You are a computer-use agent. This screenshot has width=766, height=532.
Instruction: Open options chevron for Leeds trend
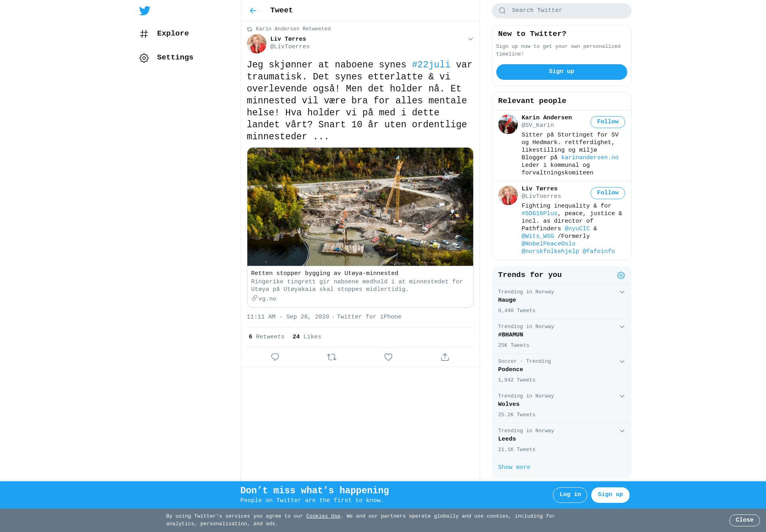[622, 431]
